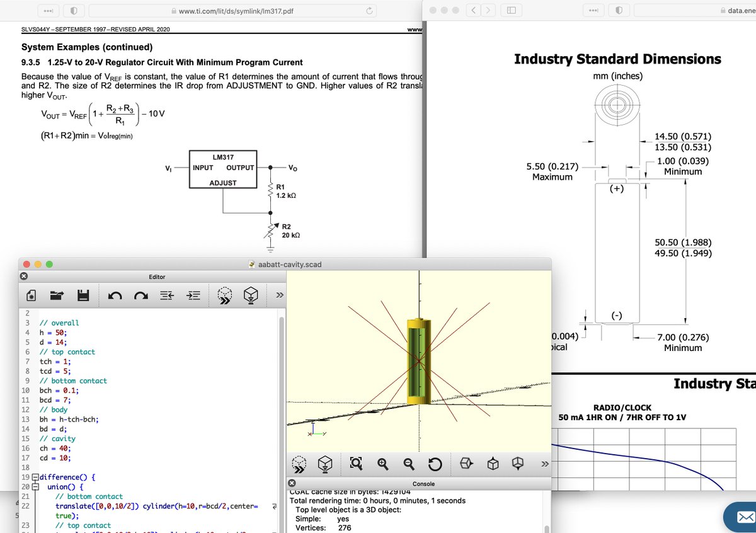Click code line 'd = 14;'
This screenshot has height=533, width=756.
click(53, 342)
